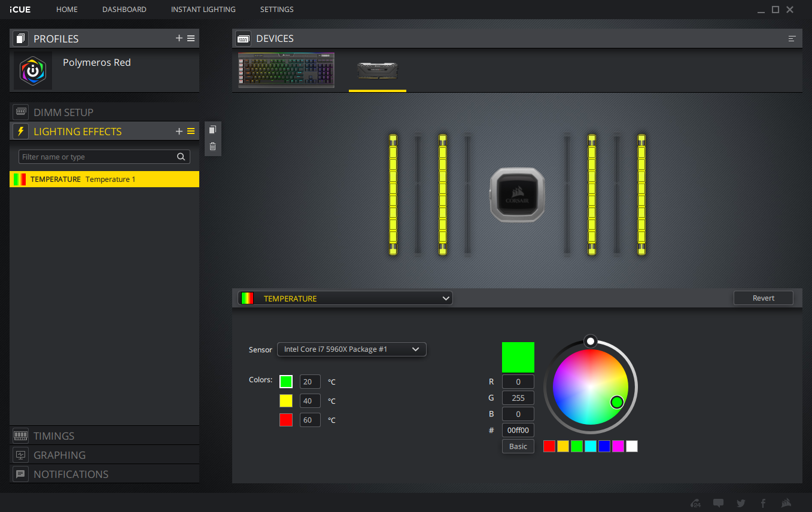
Task: Click the Revert button
Action: click(763, 298)
